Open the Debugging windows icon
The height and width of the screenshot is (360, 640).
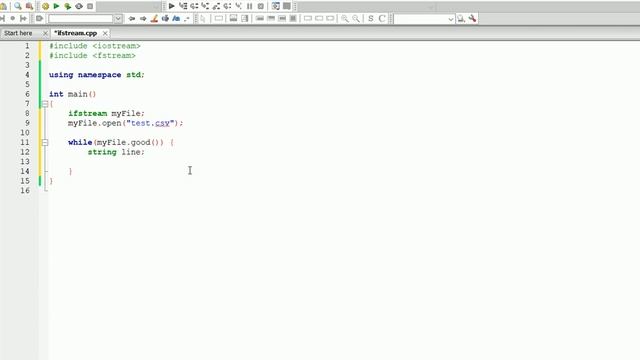276,6
